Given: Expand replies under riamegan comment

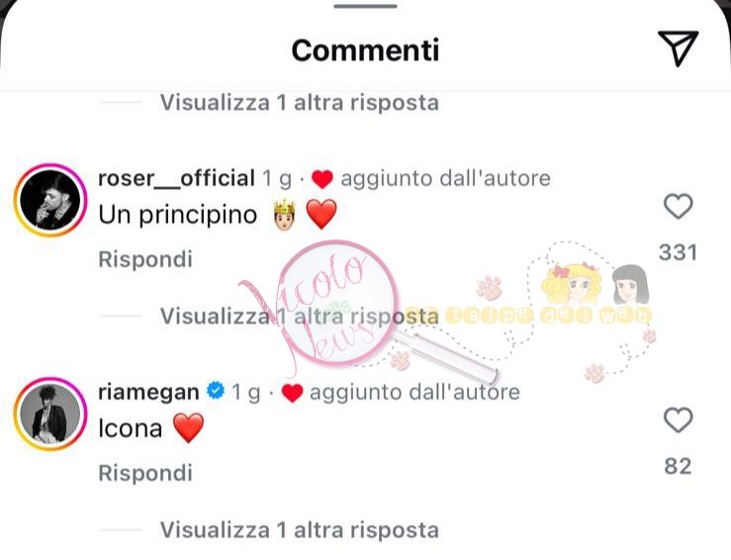Looking at the screenshot, I should coord(300,529).
